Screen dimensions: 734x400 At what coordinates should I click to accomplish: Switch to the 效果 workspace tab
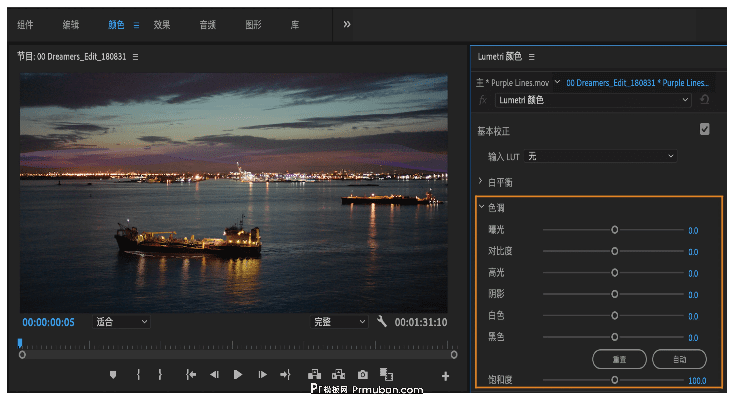(x=162, y=25)
